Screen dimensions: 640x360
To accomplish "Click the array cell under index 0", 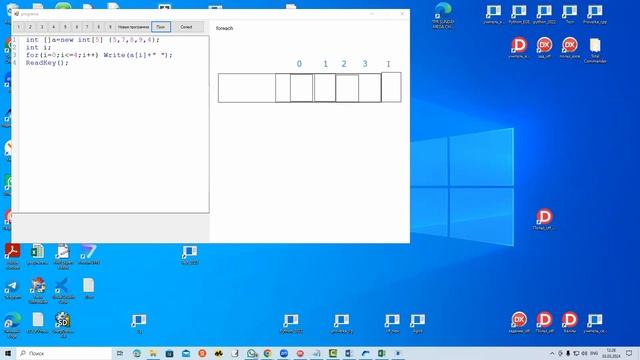I will tap(301, 88).
